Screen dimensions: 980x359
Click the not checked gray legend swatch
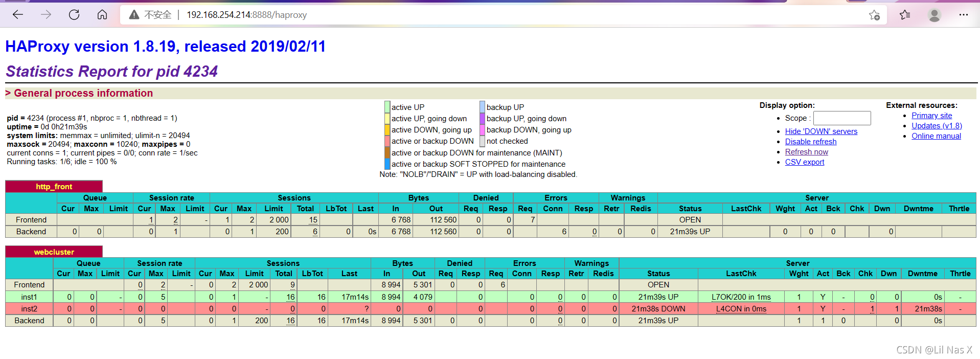click(x=482, y=141)
